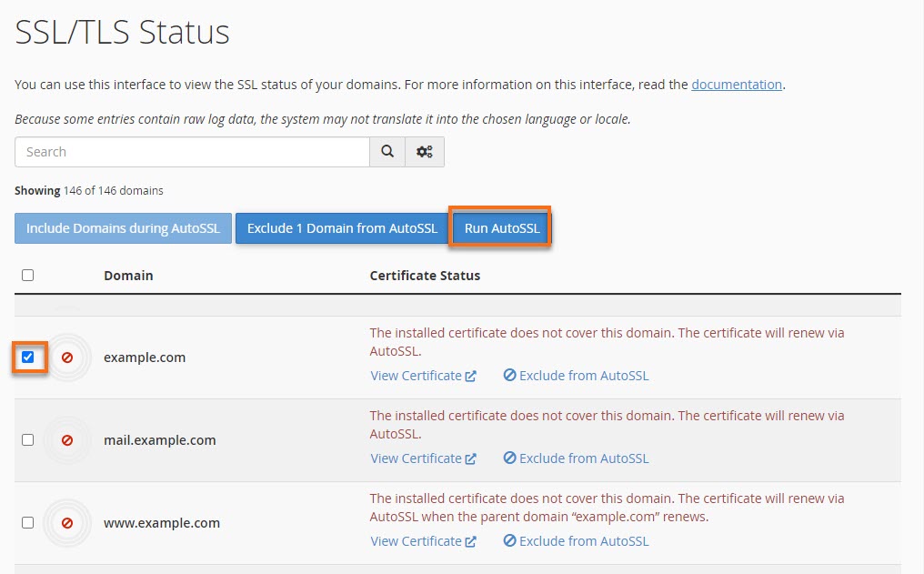Image resolution: width=924 pixels, height=574 pixels.
Task: View Certificate for www.example.com
Action: pos(417,540)
